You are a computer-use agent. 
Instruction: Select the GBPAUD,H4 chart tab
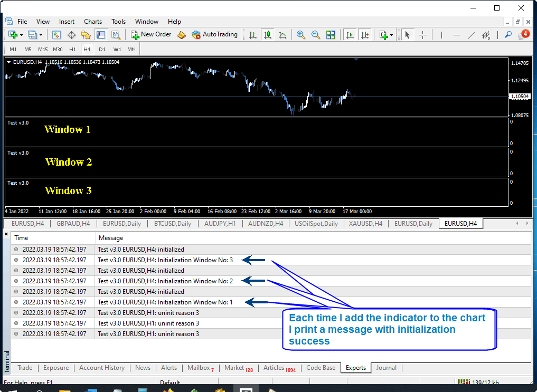(73, 223)
